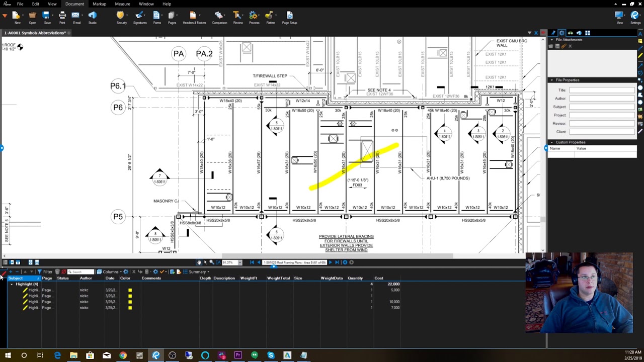
Task: Open the View button at top right
Action: coord(619,17)
